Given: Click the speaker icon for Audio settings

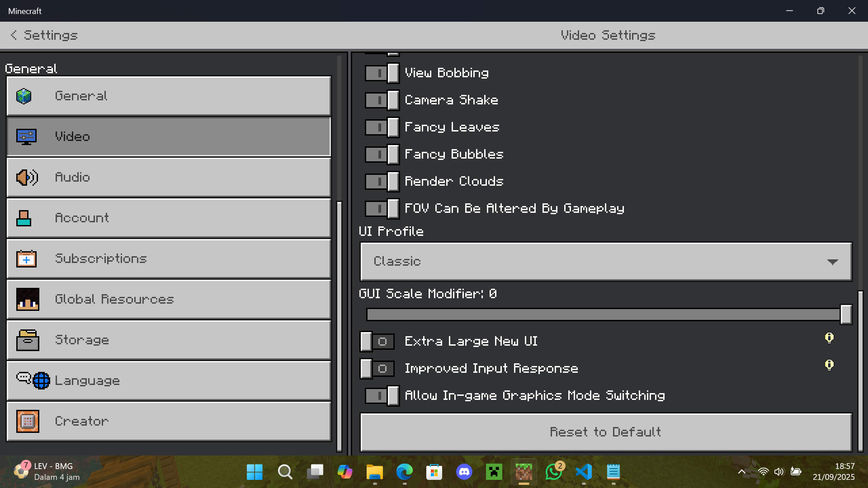Looking at the screenshot, I should [x=27, y=177].
